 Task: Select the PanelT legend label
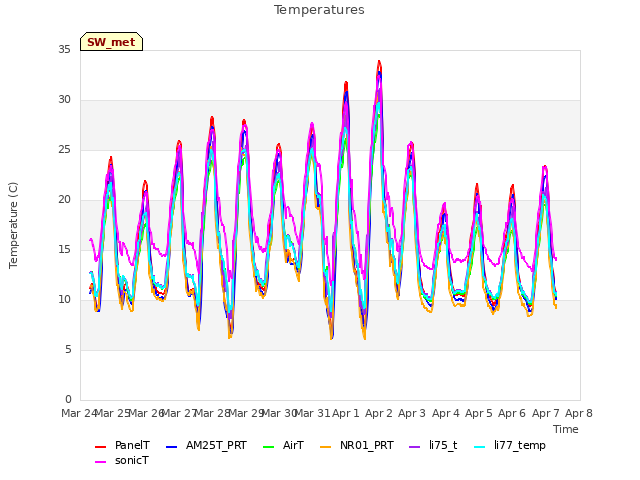pos(132,445)
